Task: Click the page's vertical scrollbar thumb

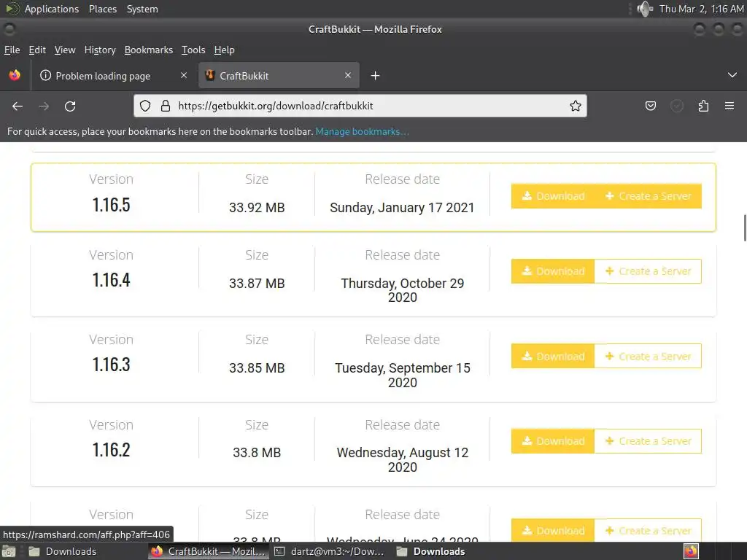Action: point(745,228)
